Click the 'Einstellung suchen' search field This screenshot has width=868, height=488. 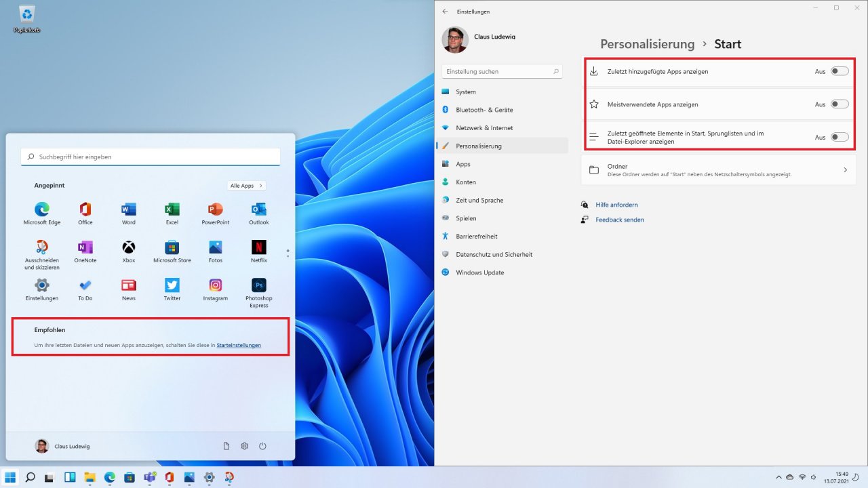pyautogui.click(x=502, y=71)
